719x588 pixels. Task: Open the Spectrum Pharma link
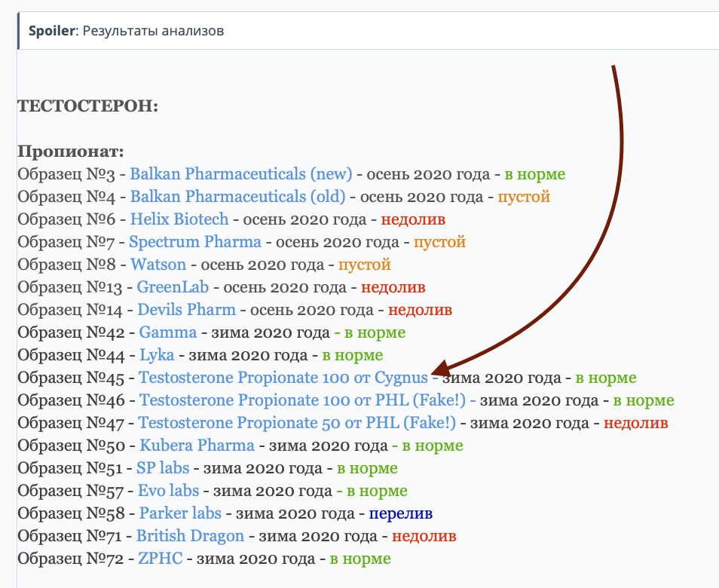(x=194, y=242)
